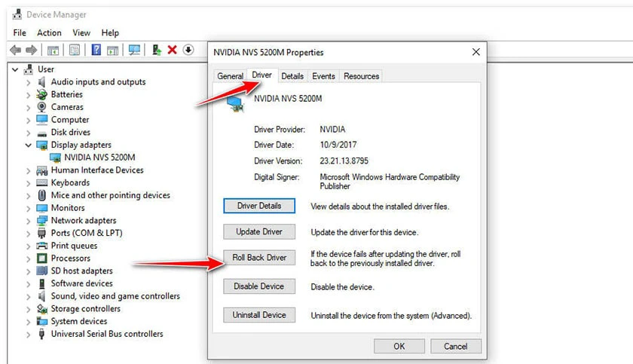Click the Cancel button
633x364 pixels.
pos(456,346)
